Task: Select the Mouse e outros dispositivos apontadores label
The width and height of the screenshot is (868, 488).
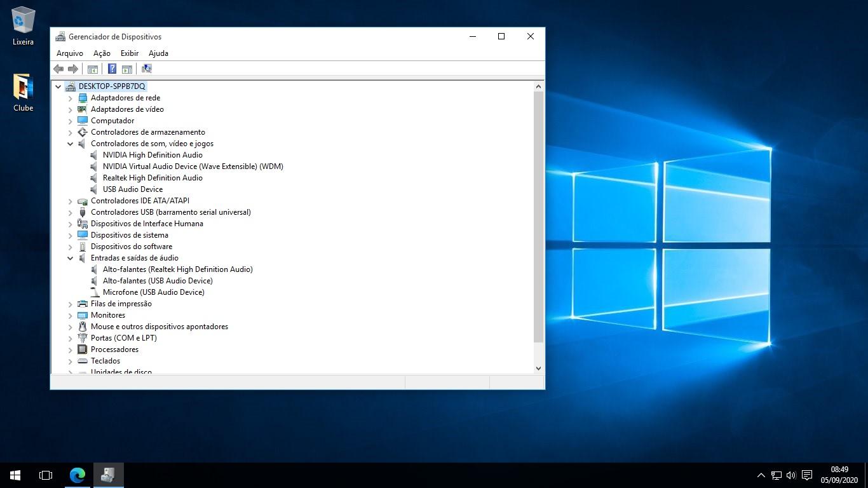Action: [x=159, y=327]
